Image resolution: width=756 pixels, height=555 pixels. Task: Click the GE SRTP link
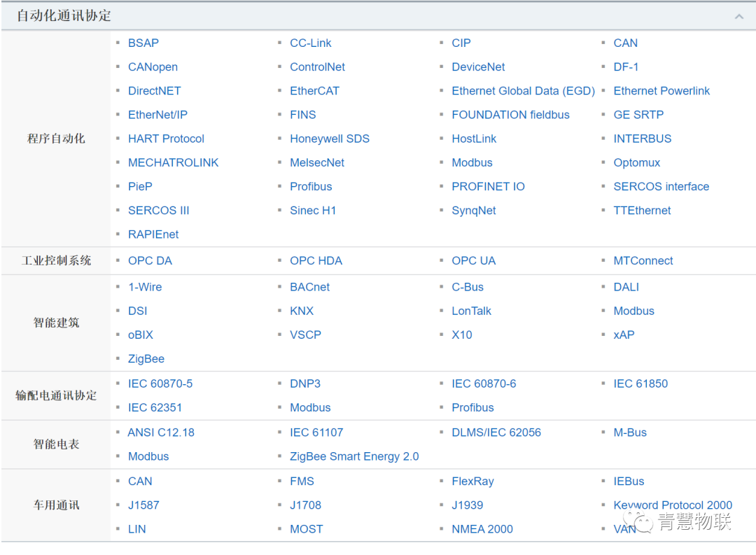638,115
